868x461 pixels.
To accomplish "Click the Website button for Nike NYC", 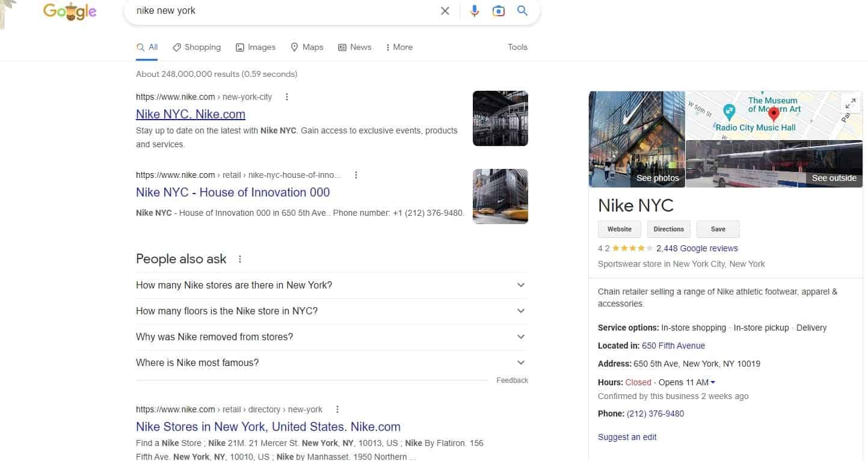I will (620, 229).
